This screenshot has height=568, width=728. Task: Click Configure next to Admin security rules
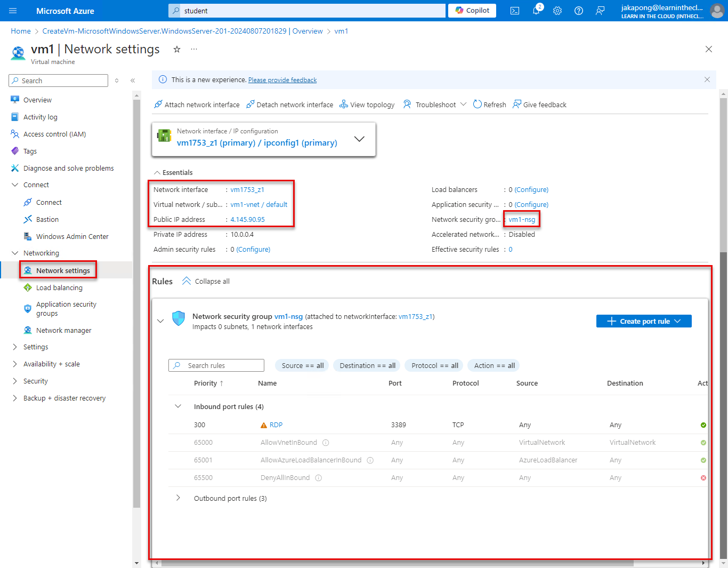tap(253, 250)
